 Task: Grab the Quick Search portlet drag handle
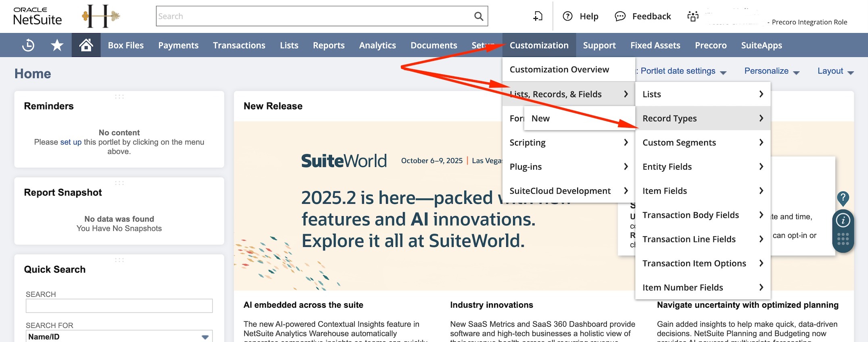coord(119,260)
